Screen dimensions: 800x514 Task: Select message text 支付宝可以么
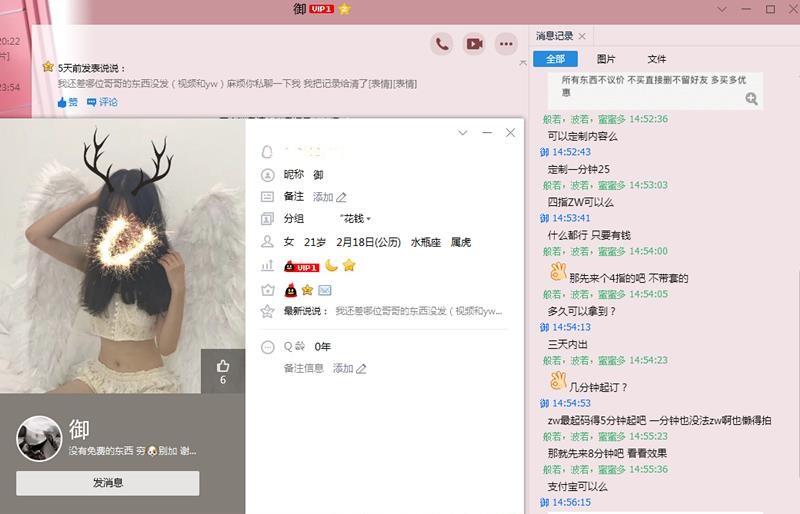578,487
